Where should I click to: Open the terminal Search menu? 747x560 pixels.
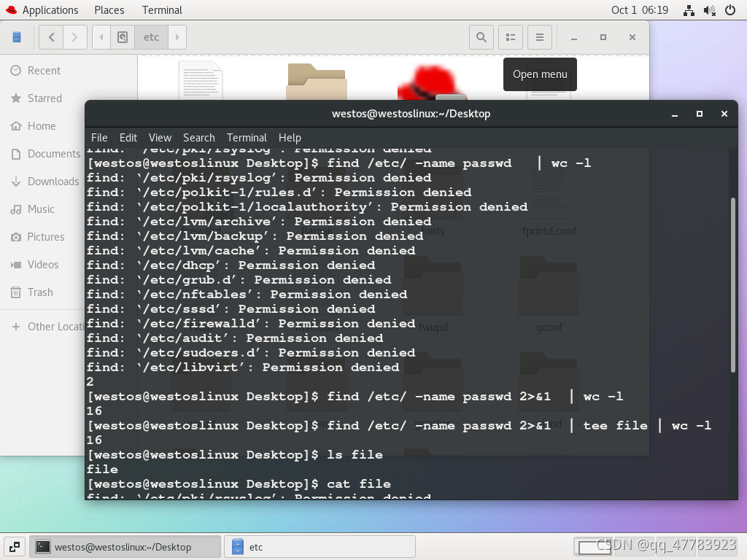[x=199, y=138]
